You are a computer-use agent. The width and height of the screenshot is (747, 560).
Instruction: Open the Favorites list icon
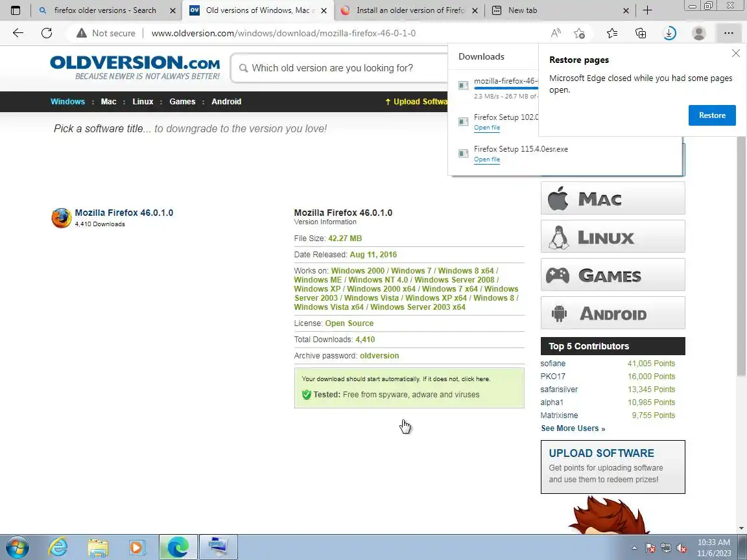click(612, 33)
